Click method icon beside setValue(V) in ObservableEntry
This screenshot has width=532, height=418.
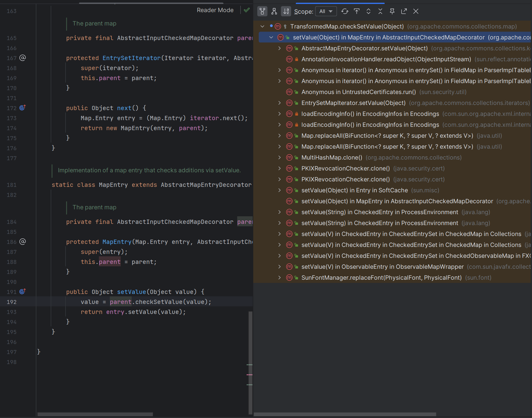[289, 267]
